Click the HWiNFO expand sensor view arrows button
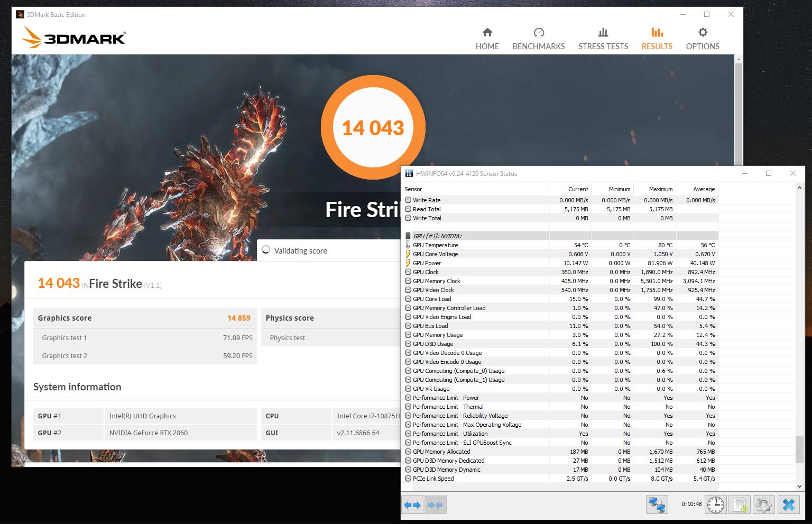Viewport: 812px width, 524px height. 412,505
